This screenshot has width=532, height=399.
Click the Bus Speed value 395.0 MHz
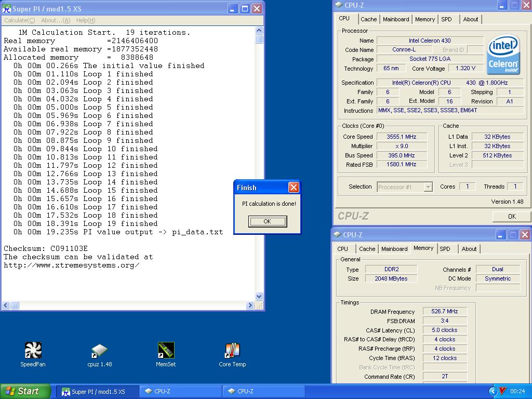pos(402,155)
